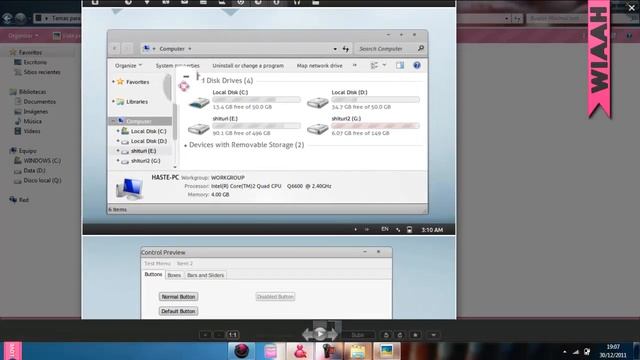Toggle the preview pane icon in preview
Image resolution: width=640 pixels, height=360 pixels.
point(400,65)
